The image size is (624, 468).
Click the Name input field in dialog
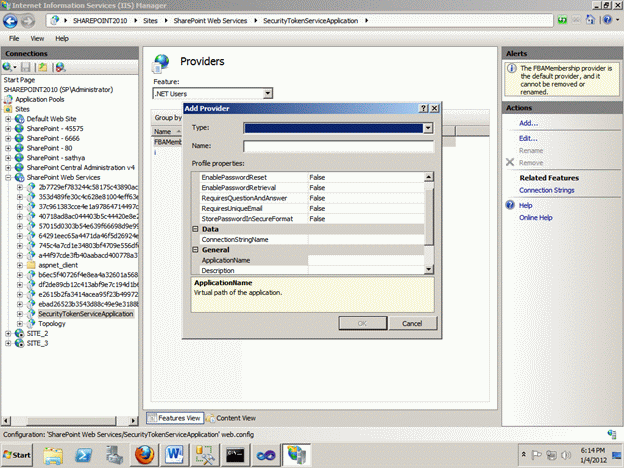(338, 146)
